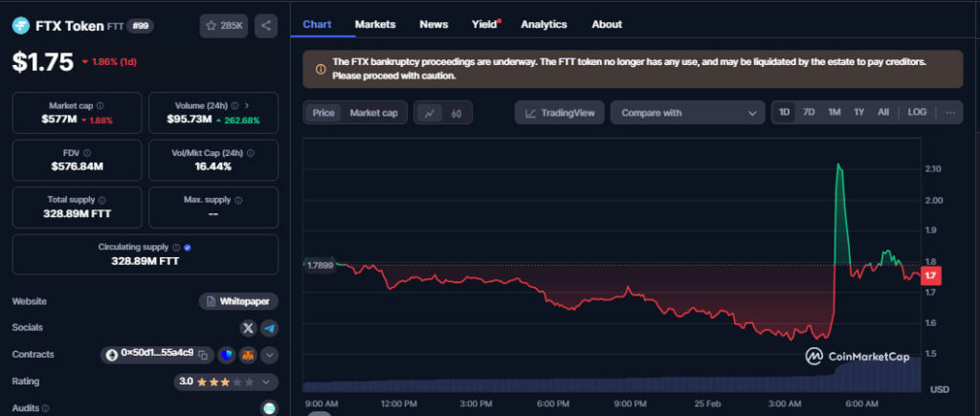Click the watchlist star button showing 285K
The image size is (980, 416).
[224, 26]
